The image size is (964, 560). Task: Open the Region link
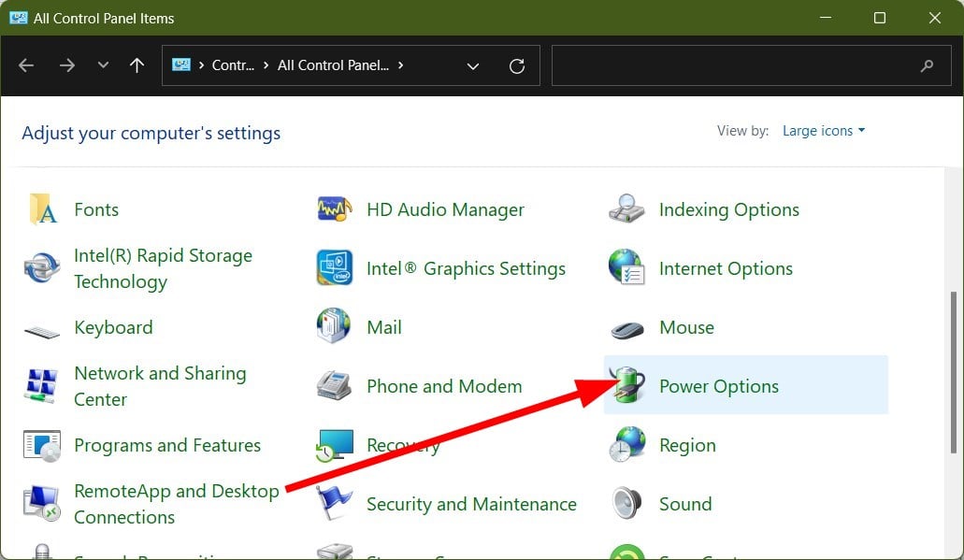pos(687,445)
